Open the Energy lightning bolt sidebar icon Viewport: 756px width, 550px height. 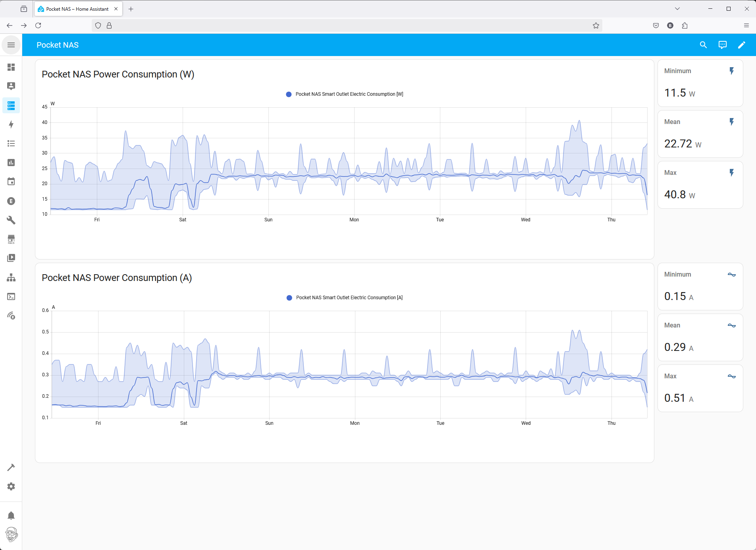11,124
